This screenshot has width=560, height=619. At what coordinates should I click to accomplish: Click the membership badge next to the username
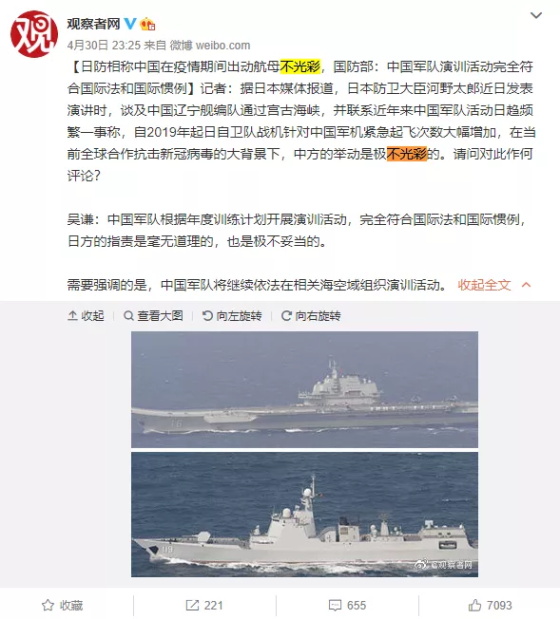148,24
